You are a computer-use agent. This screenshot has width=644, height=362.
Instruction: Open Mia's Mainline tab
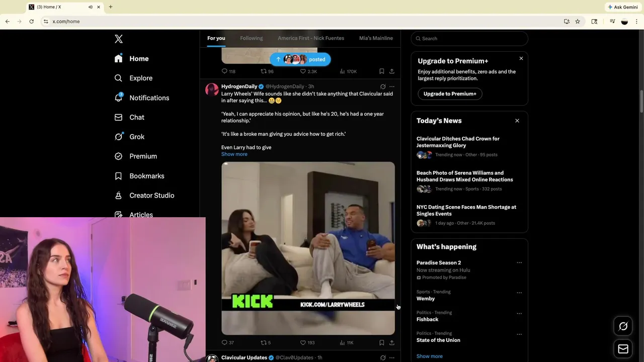(376, 38)
